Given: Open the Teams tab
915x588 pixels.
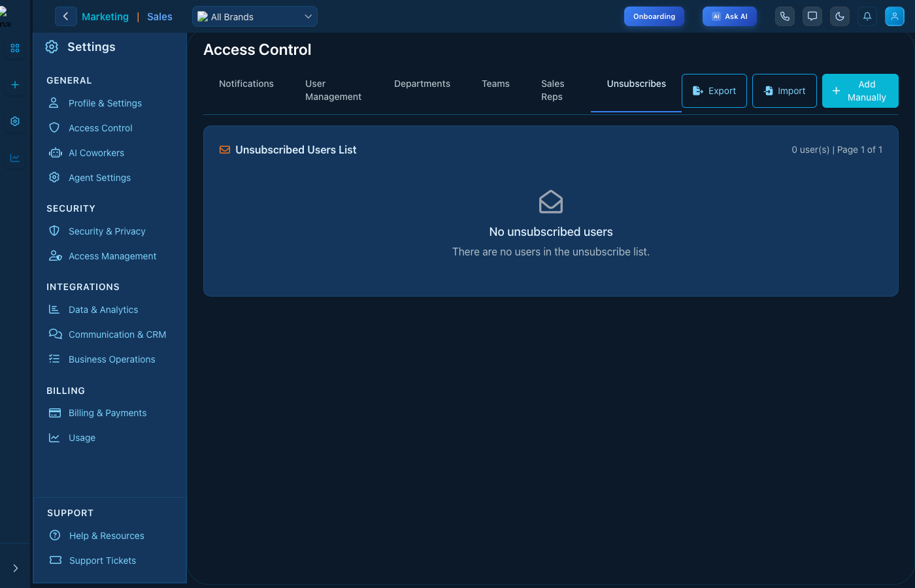Looking at the screenshot, I should 495,84.
